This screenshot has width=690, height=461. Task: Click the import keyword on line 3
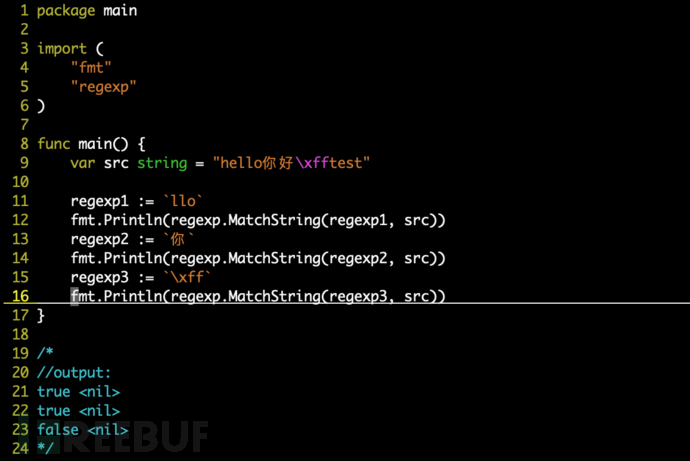62,48
